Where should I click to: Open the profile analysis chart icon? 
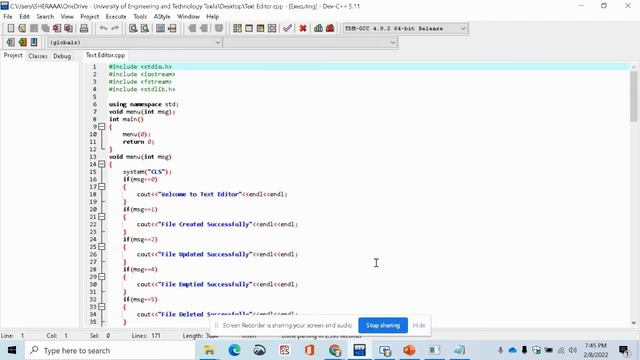coord(318,28)
